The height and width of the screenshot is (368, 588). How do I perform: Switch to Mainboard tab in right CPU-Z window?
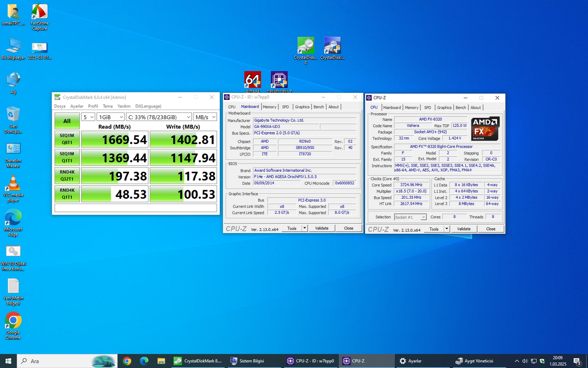392,108
